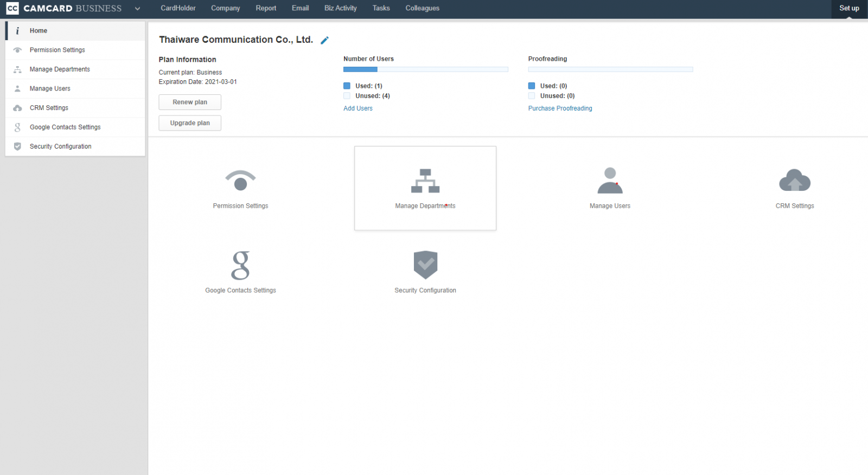The image size is (868, 475).
Task: Open the large Google Contacts Settings icon
Action: (x=240, y=265)
